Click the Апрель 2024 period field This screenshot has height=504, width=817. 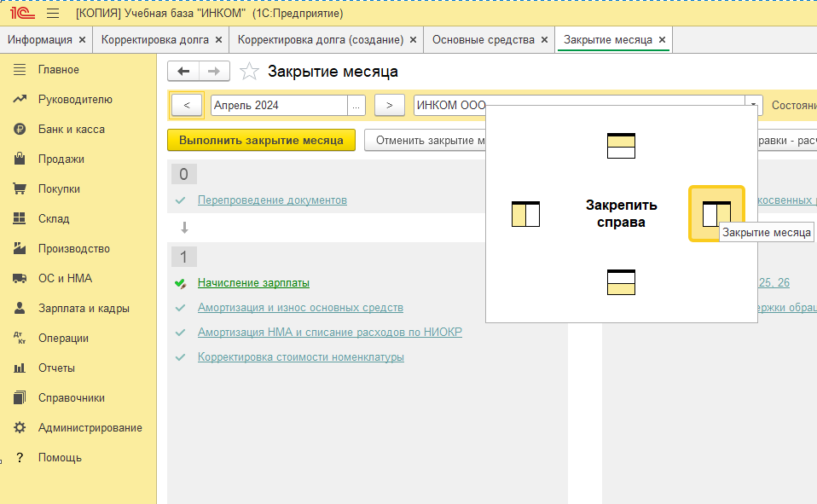click(279, 106)
